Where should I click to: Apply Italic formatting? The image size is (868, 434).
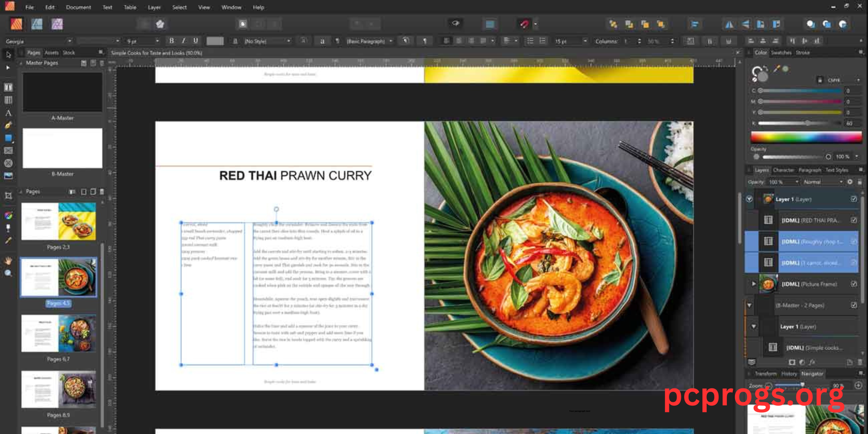click(183, 41)
